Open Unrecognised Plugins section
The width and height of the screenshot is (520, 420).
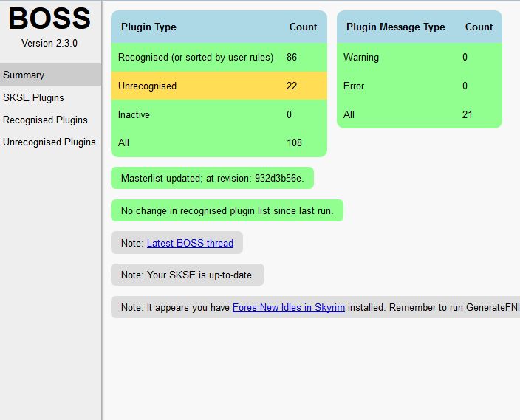point(50,142)
